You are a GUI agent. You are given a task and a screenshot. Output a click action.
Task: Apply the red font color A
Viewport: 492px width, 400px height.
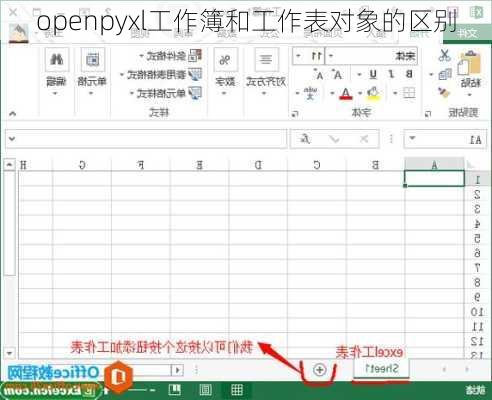tap(346, 94)
